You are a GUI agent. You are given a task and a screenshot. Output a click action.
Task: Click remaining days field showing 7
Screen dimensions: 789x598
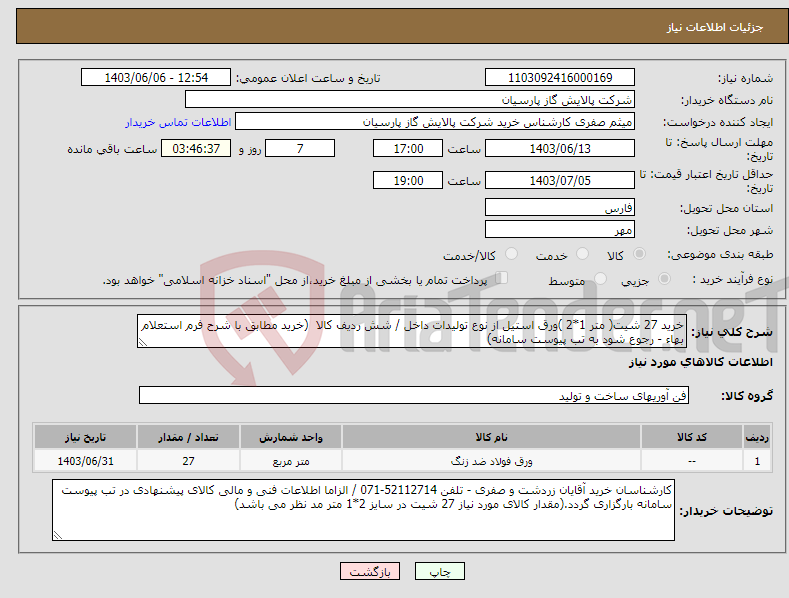click(x=300, y=148)
